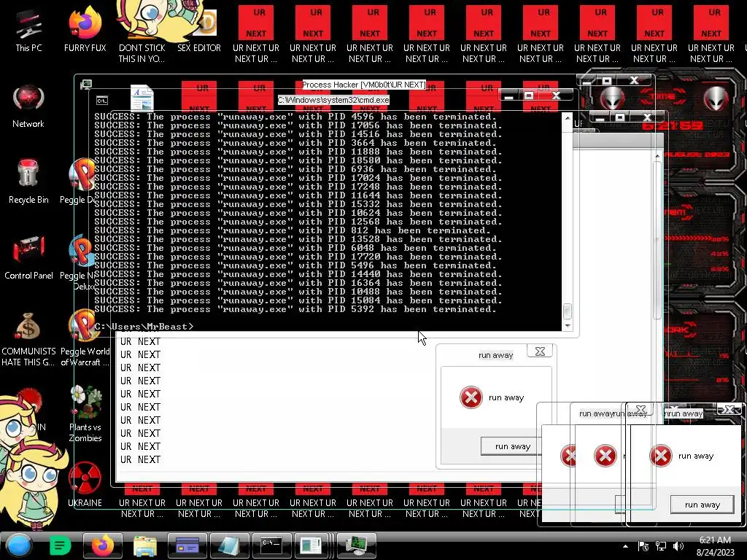Click the cmd window scrollbar up arrow
The image size is (747, 560).
568,117
